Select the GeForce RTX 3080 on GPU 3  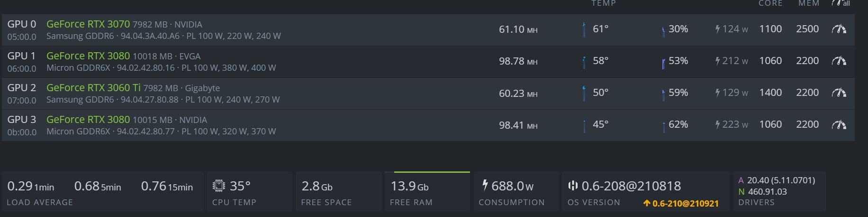(x=88, y=120)
